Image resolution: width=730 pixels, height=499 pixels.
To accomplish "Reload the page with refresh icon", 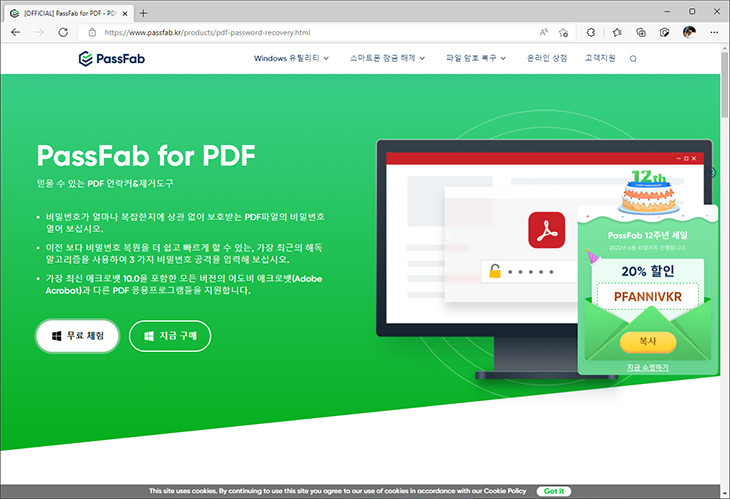I will click(63, 32).
